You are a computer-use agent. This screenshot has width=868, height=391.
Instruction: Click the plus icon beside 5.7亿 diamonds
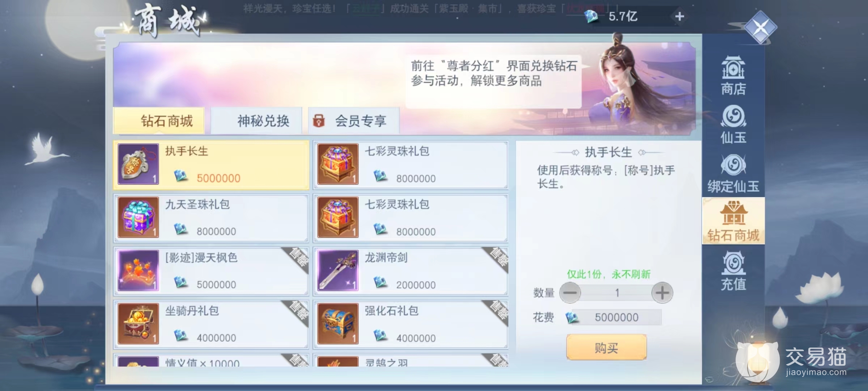(x=679, y=17)
